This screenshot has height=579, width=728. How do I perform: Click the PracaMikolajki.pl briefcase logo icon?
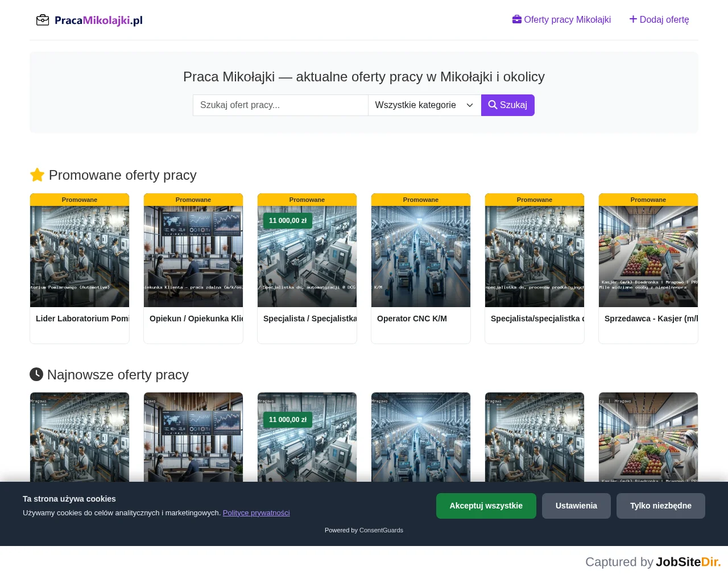point(43,20)
